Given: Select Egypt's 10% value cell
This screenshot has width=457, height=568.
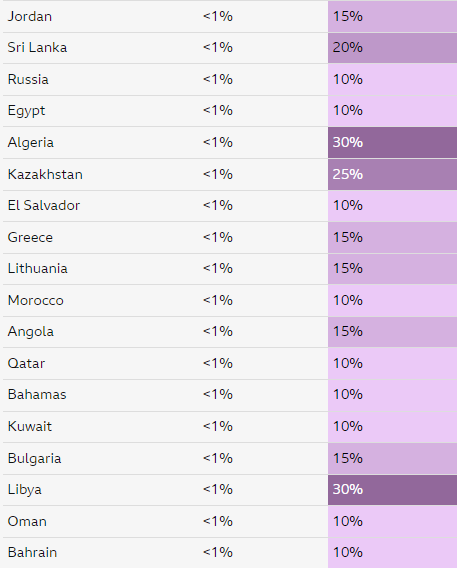Looking at the screenshot, I should [393, 111].
